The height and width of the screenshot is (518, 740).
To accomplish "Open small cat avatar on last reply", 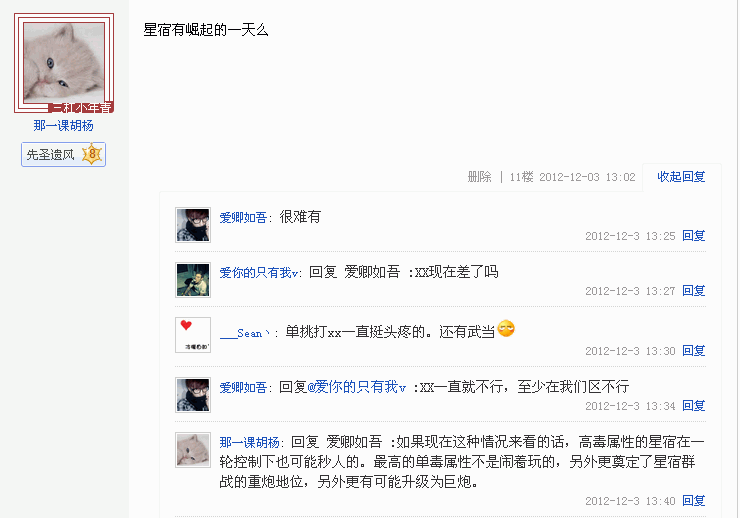I will tap(193, 450).
